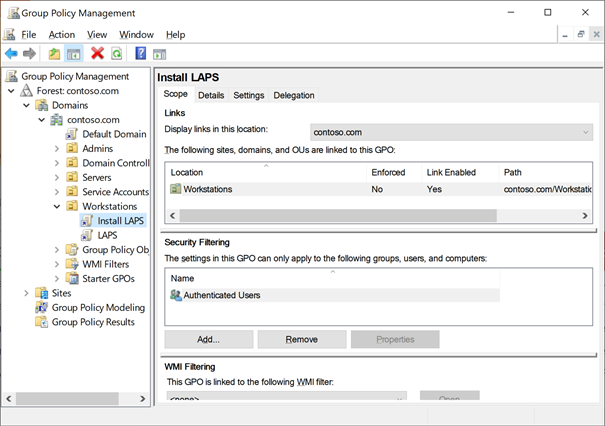Collapse the Forest: contoso.com node
Screen dimensions: 605x426
pos(11,91)
